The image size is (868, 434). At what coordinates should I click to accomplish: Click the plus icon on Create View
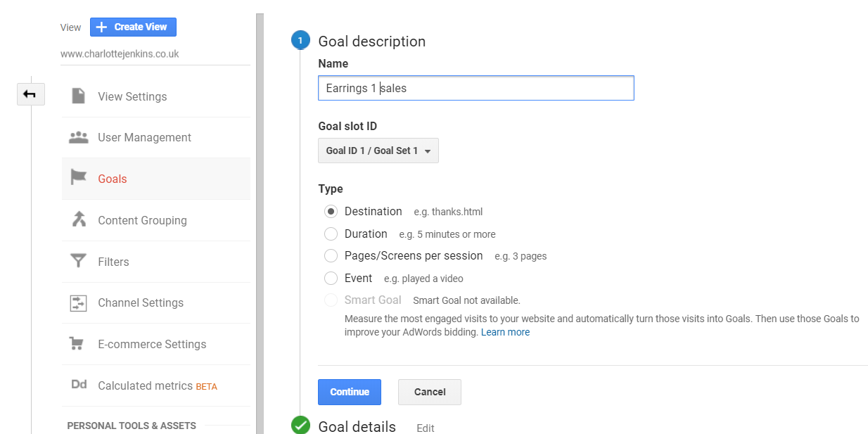point(101,27)
